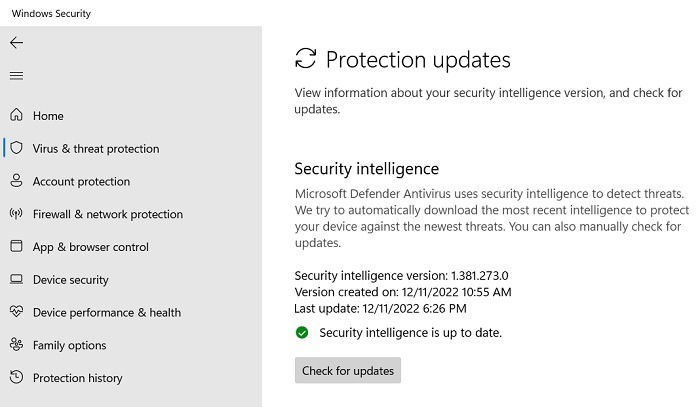Click the green up-to-date checkmark icon

tap(302, 332)
